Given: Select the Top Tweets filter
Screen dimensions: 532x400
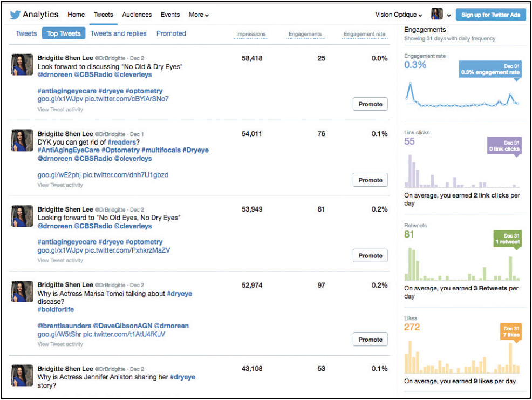Looking at the screenshot, I should pos(64,33).
